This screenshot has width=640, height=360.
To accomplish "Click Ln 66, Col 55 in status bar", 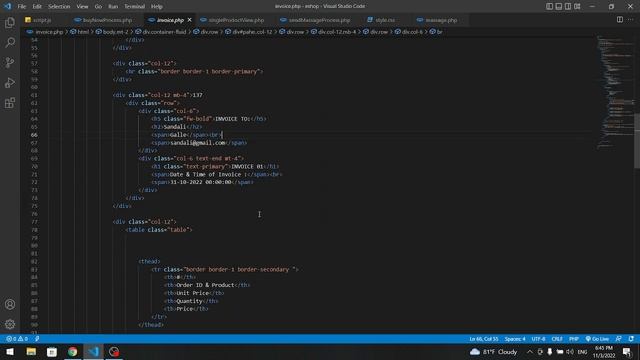I will pos(484,339).
